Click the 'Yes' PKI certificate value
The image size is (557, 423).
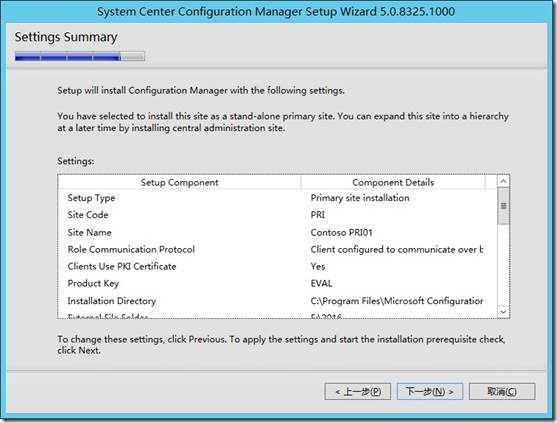318,266
